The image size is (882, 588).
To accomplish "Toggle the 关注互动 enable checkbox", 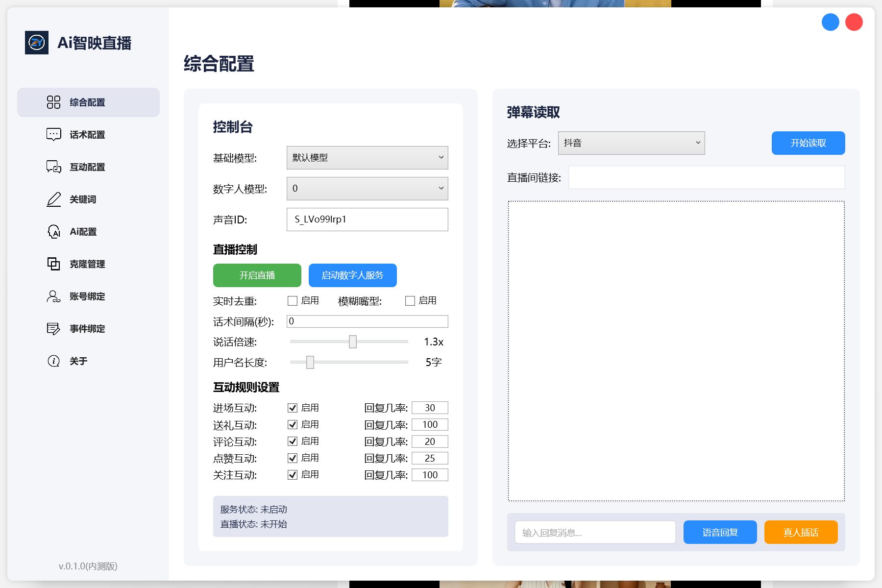I will 293,474.
